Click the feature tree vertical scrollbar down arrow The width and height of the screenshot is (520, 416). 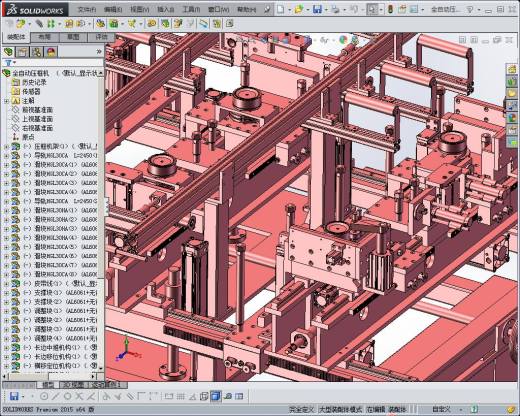pyautogui.click(x=101, y=368)
